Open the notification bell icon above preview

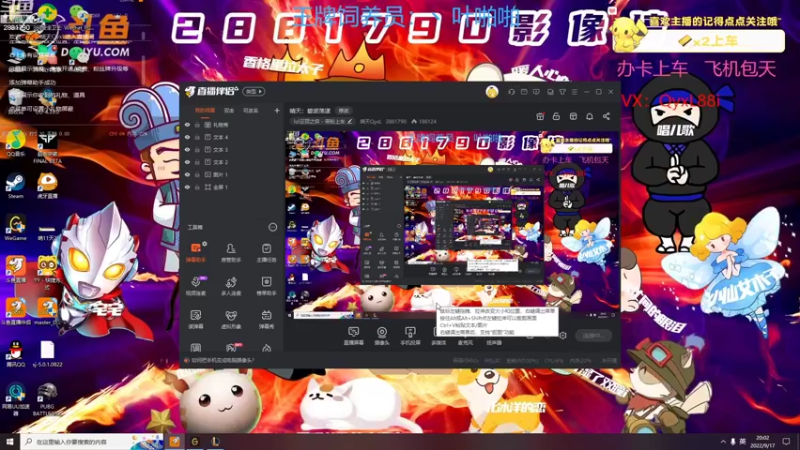click(589, 116)
